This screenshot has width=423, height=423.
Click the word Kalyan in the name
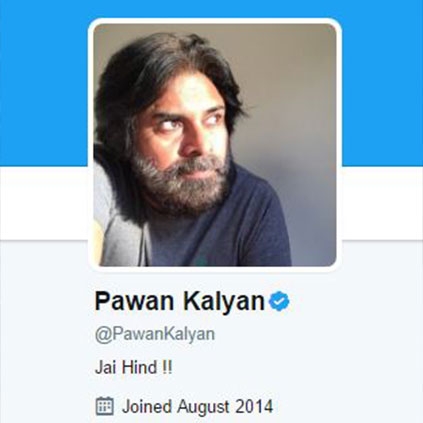(x=223, y=302)
